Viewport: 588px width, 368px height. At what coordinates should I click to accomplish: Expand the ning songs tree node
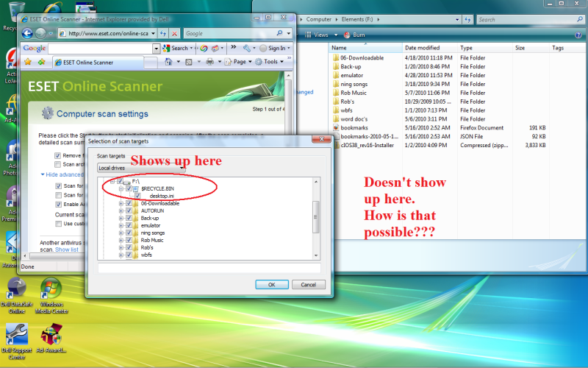[x=121, y=233]
